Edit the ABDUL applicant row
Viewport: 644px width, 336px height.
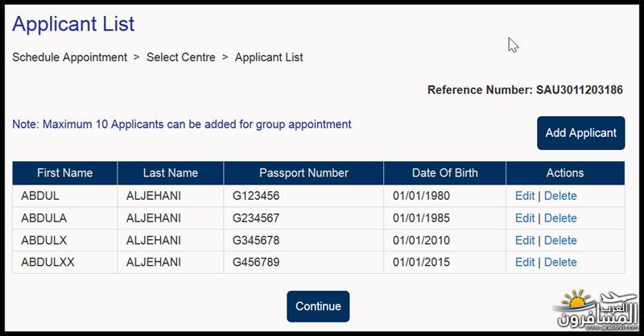[x=525, y=196]
